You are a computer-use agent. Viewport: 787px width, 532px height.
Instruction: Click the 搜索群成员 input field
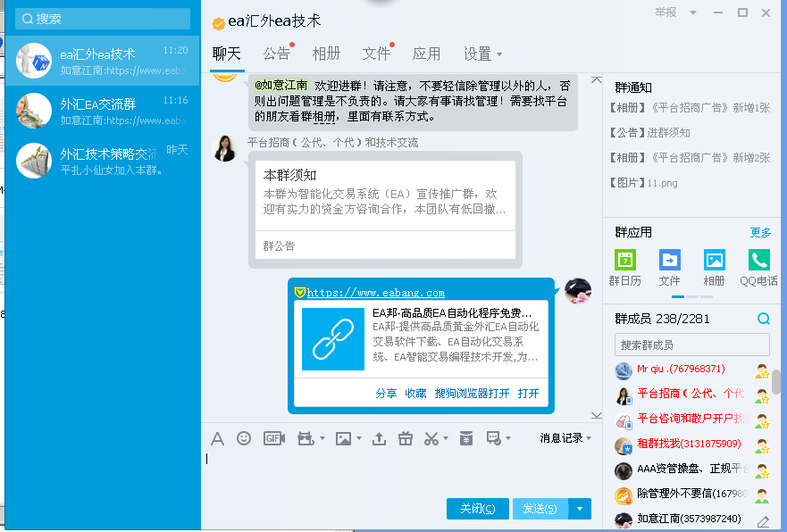[692, 345]
